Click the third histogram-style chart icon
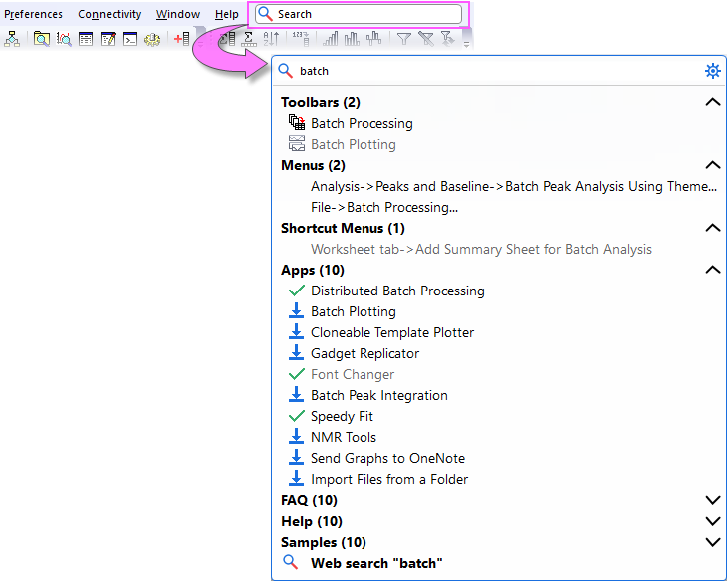 click(373, 39)
